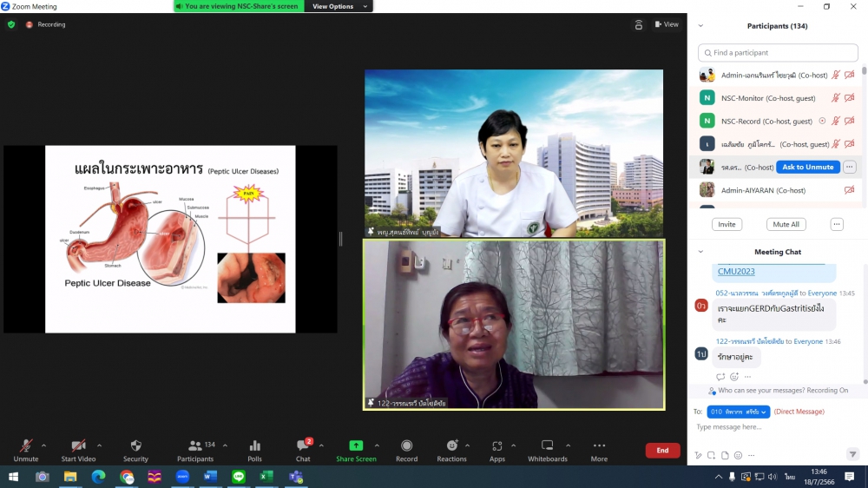The height and width of the screenshot is (488, 868).
Task: Click the green Share Screen icon
Action: pos(356,446)
